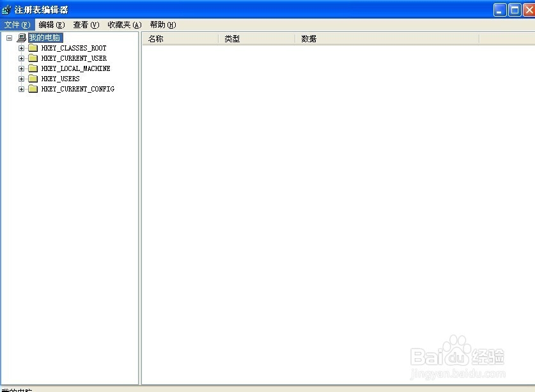Viewport: 535px width, 392px height.
Task: Select the HKEY_CURRENT_CONFIG key label
Action: click(78, 89)
